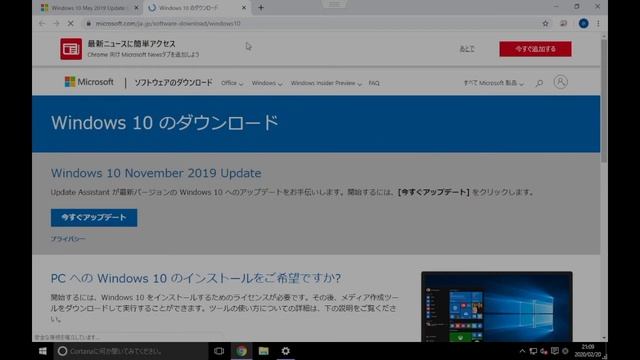The image size is (640, 360).
Task: Click the page vertical scrollbar thumb
Action: pyautogui.click(x=604, y=100)
